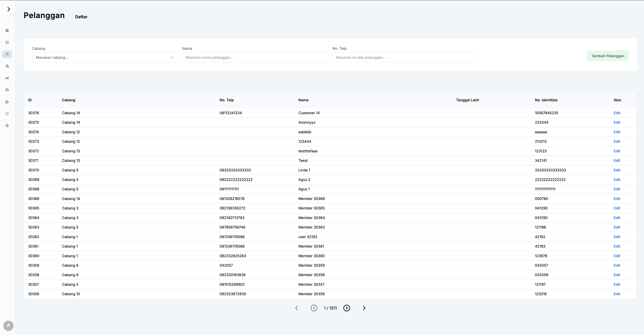Screen dimensions: 644x335
Task: Edit row for Member 30363
Action: (x=617, y=227)
